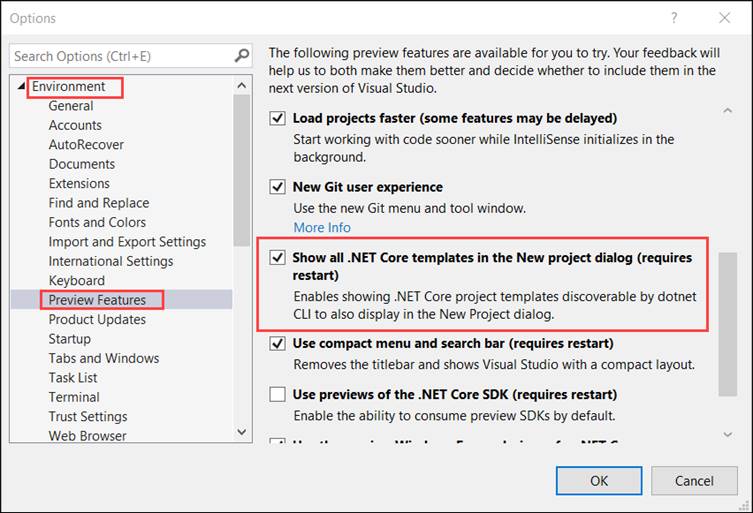
Task: Disable Load projects faster option
Action: point(278,119)
